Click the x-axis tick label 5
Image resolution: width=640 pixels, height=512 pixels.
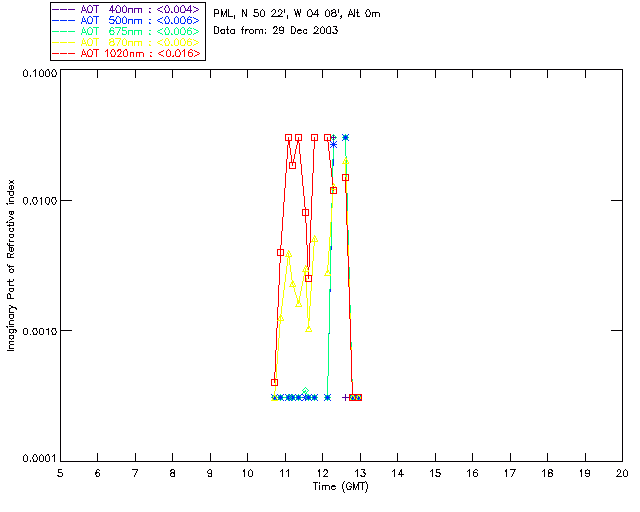tap(60, 473)
